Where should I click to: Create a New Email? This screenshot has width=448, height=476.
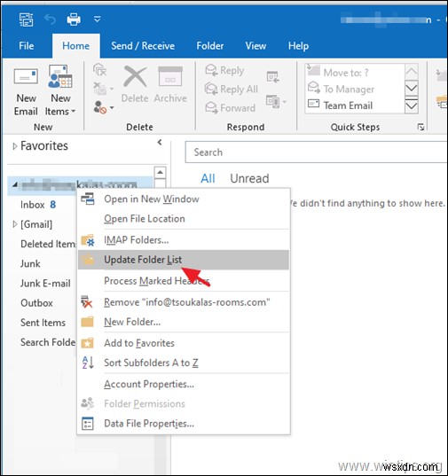26,91
